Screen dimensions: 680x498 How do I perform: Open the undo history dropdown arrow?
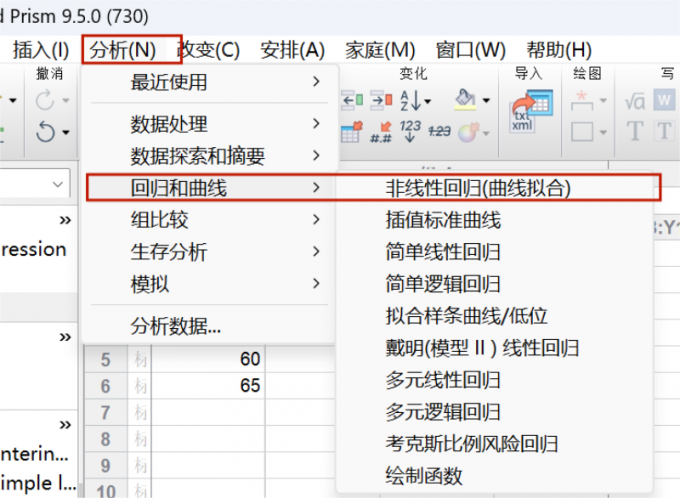coord(65,132)
